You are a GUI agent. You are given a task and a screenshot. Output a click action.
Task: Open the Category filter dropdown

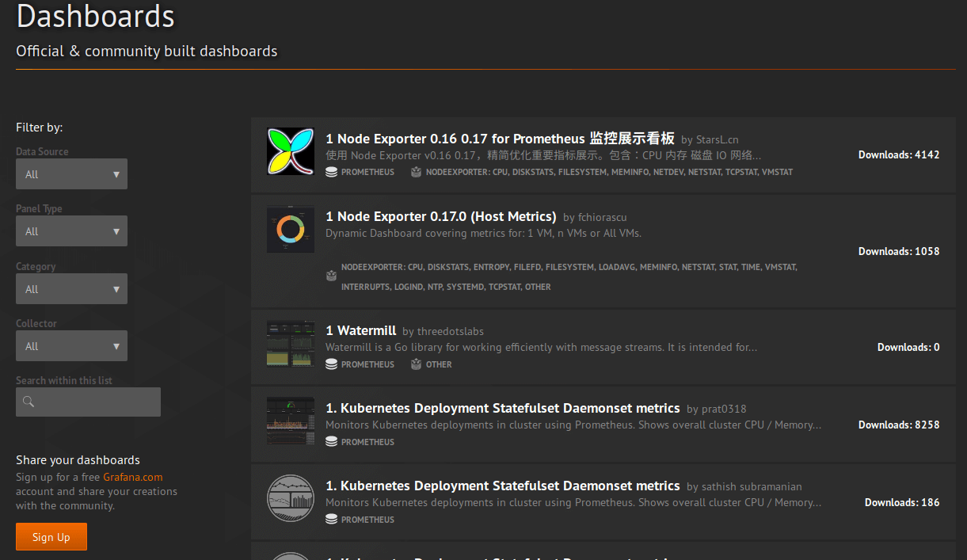point(71,289)
